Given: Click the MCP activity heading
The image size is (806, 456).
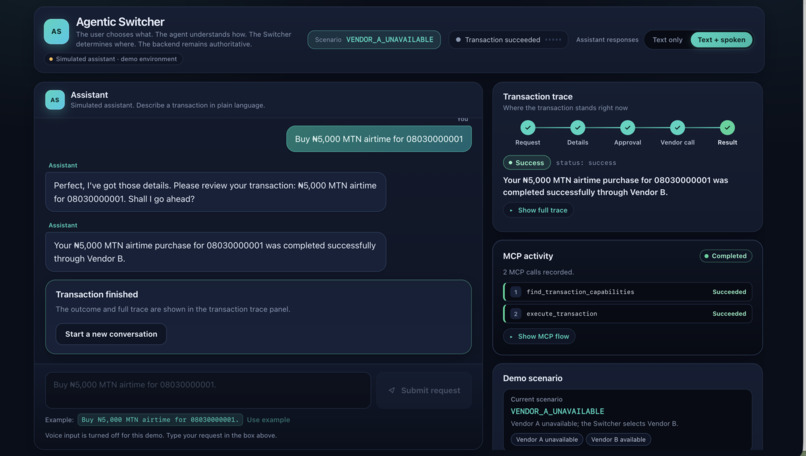Looking at the screenshot, I should tap(528, 256).
